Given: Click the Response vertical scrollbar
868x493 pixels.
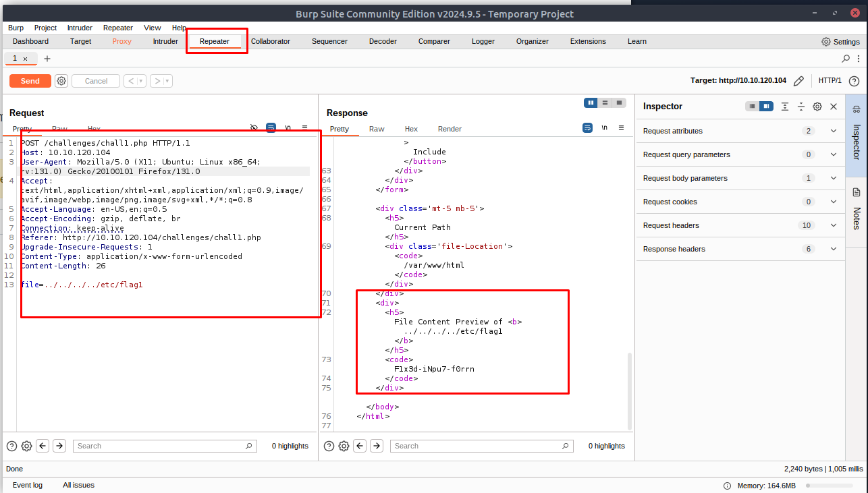Looking at the screenshot, I should (x=630, y=390).
